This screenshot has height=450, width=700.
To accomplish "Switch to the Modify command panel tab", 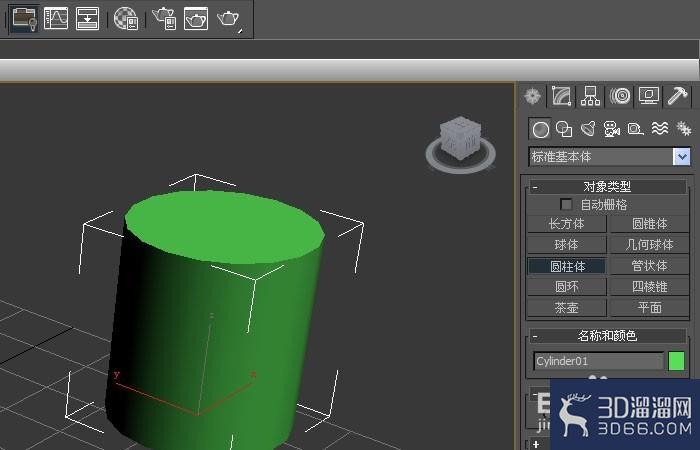I will tap(562, 96).
